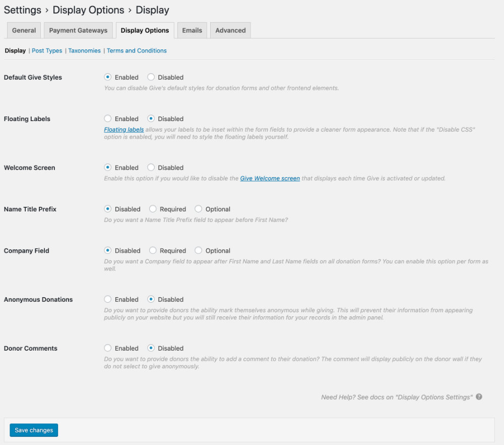
Task: Click the 'Need Help? See docs' text
Action: (x=397, y=397)
